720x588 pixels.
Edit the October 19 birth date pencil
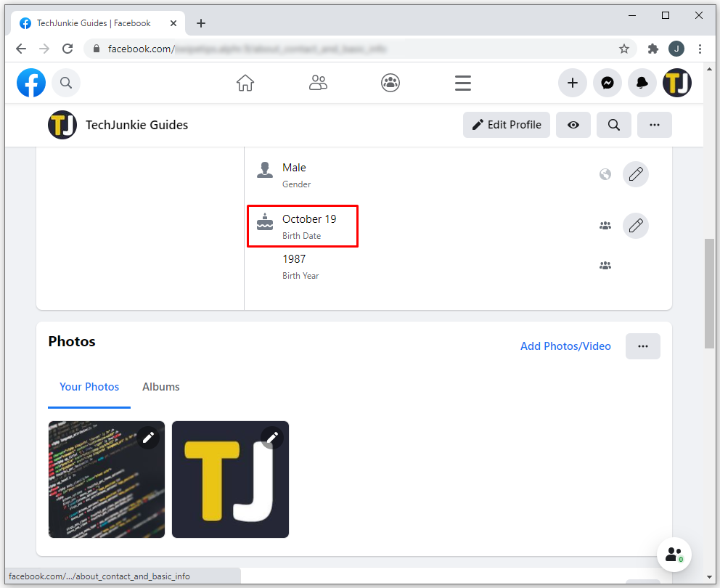636,226
